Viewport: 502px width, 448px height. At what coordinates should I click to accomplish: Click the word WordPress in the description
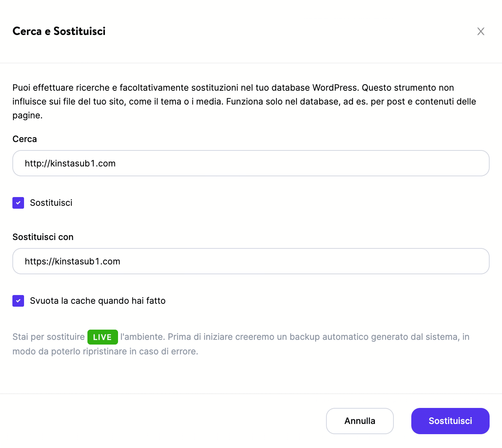click(335, 88)
